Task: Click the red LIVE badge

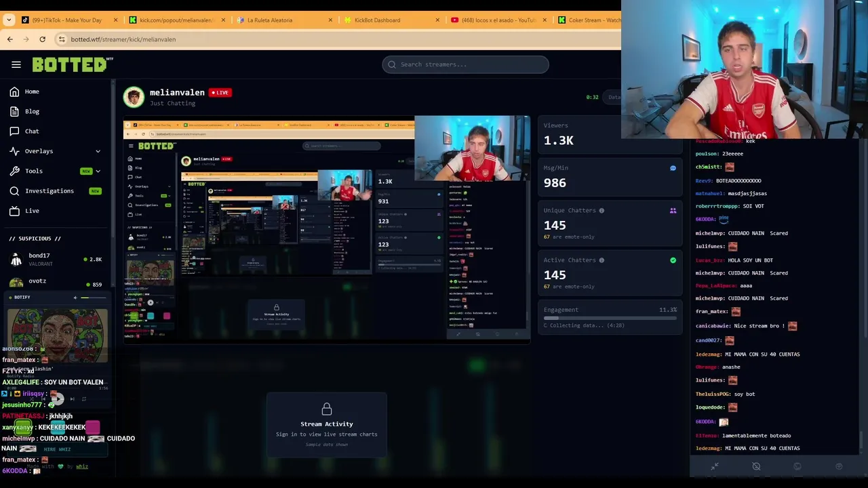Action: tap(220, 92)
